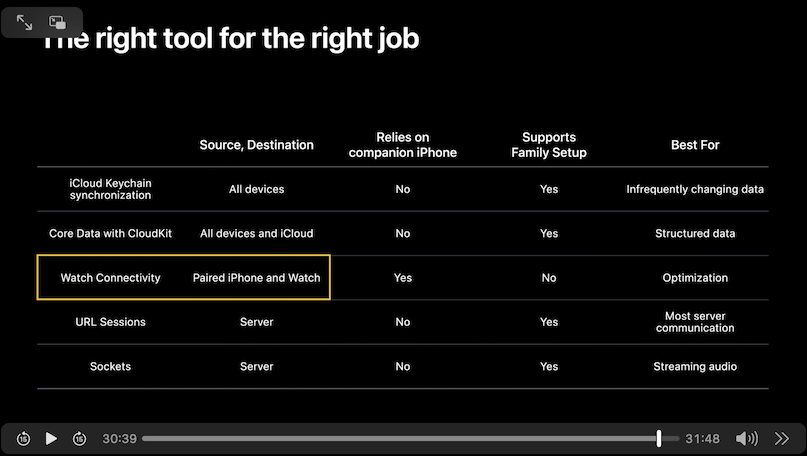Screen dimensions: 807x456
Task: Click the 'URL Sessions' row label
Action: tap(110, 322)
